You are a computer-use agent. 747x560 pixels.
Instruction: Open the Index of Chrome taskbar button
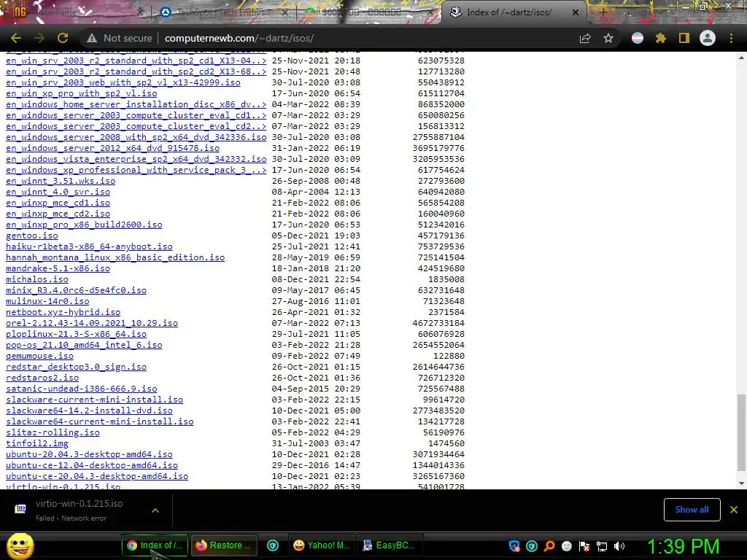[x=155, y=545]
